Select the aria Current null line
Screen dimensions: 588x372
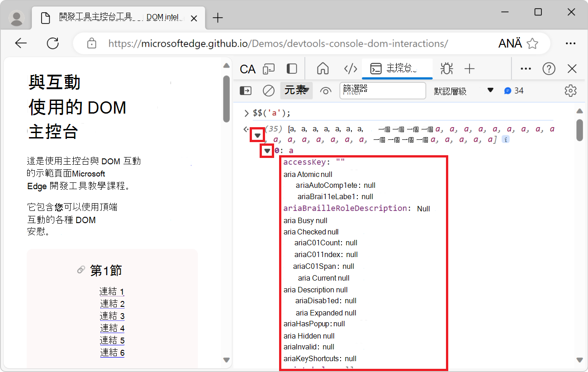click(324, 278)
